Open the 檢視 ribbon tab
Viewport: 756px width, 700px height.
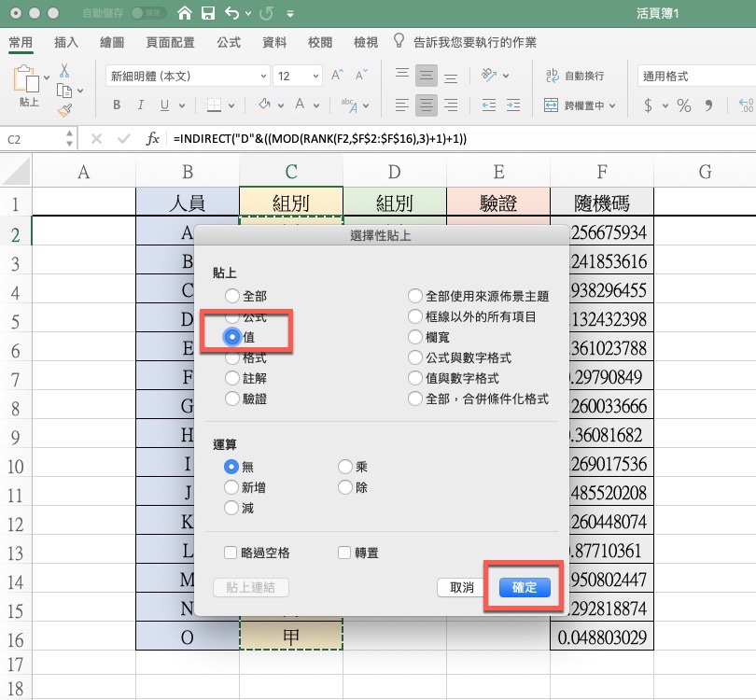[366, 42]
